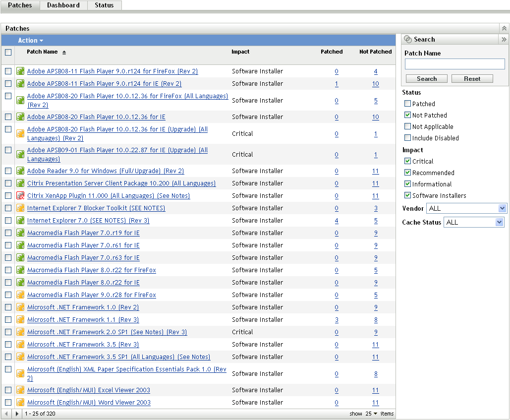This screenshot has width=510, height=420.
Task: Switch to the Dashboard tab
Action: [x=63, y=5]
